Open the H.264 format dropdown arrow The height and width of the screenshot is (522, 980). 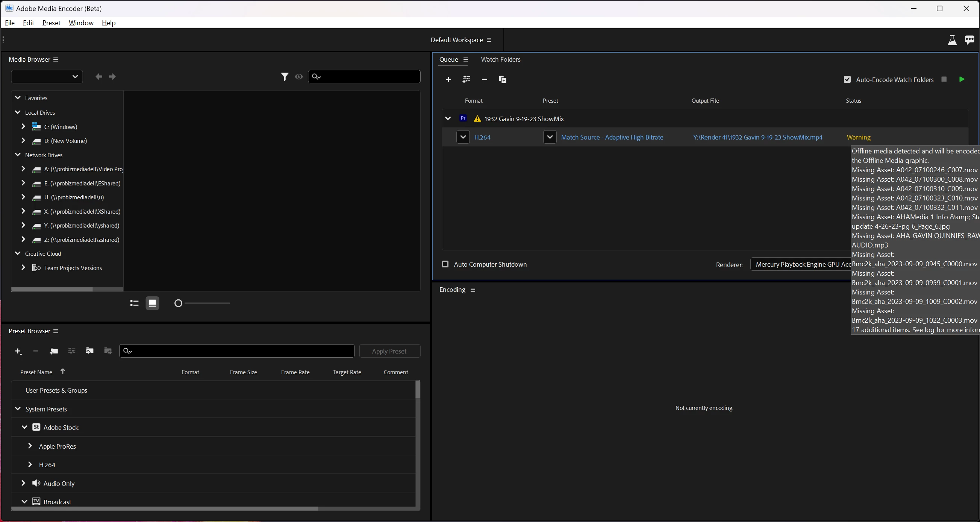click(463, 137)
